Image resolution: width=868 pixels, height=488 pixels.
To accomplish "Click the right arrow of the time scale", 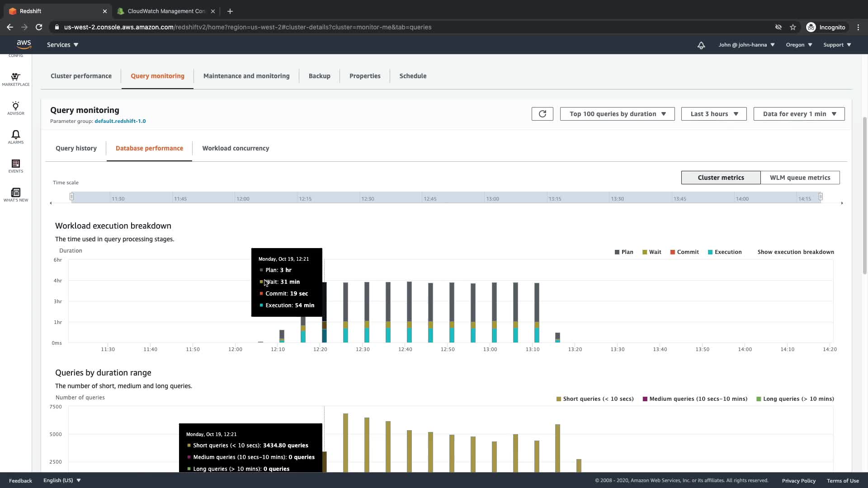I will click(x=842, y=203).
